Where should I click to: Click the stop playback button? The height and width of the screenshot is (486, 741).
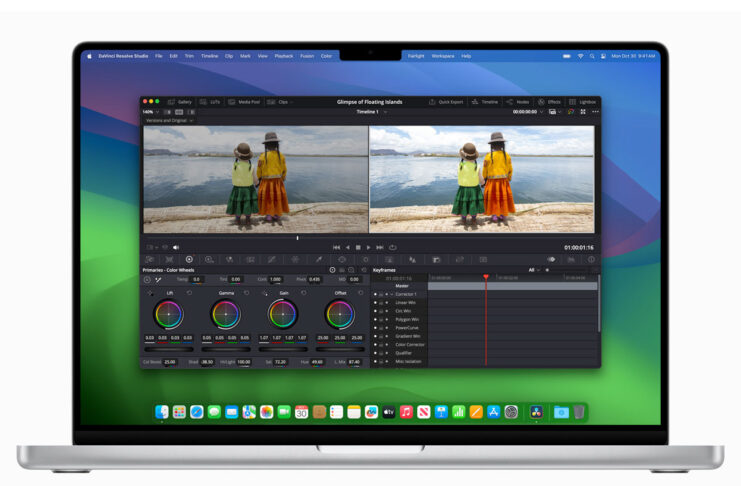coord(358,247)
